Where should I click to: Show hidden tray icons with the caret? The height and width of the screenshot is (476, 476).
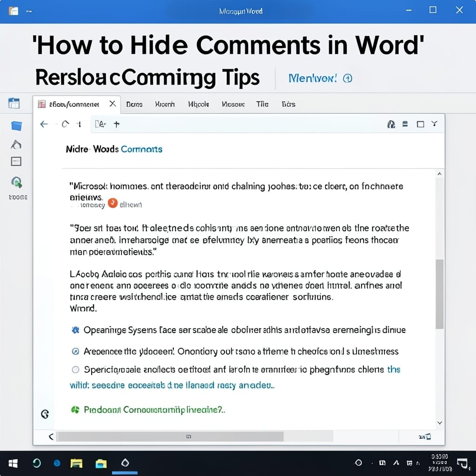(x=396, y=463)
